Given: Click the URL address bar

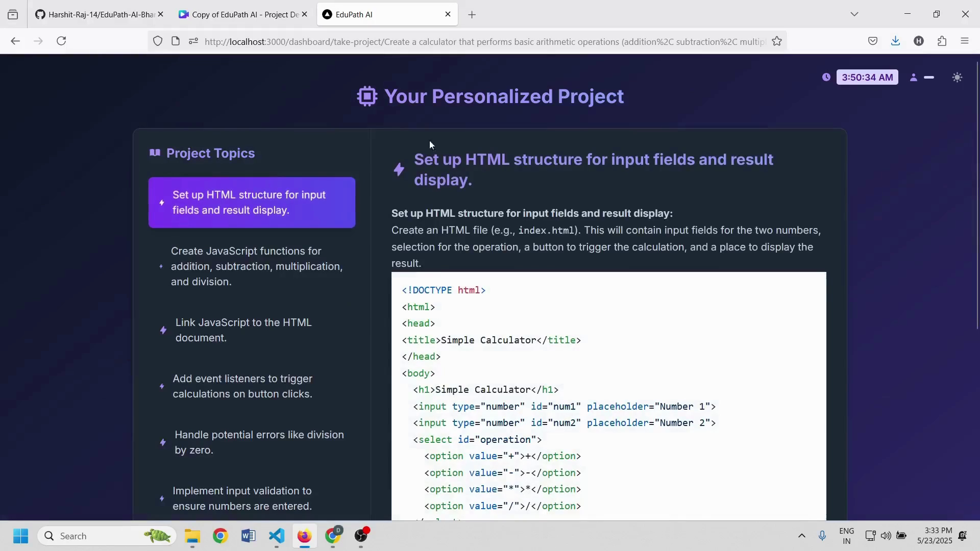Looking at the screenshot, I should [x=484, y=42].
